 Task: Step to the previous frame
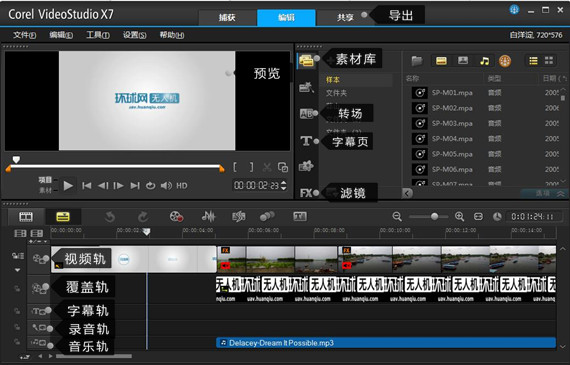pyautogui.click(x=103, y=186)
